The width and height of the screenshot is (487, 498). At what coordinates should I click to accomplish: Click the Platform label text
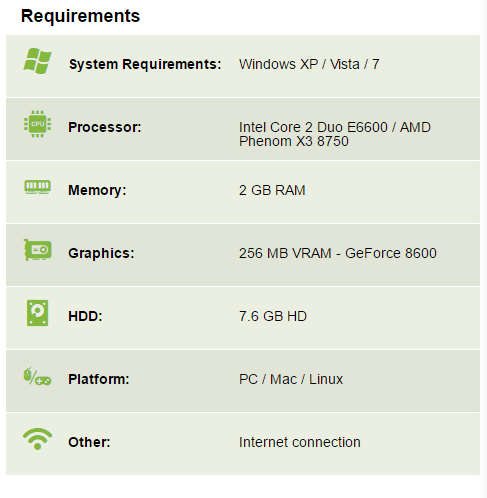click(x=99, y=379)
